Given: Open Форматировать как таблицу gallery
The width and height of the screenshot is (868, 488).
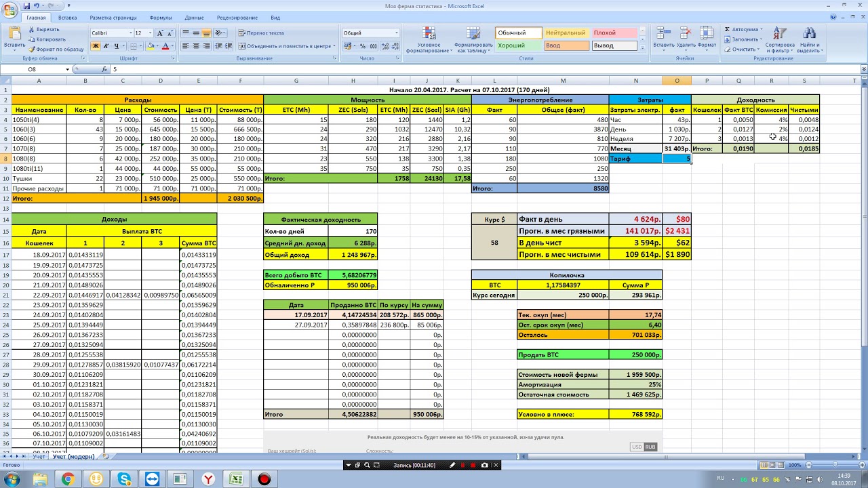Looking at the screenshot, I should click(473, 39).
